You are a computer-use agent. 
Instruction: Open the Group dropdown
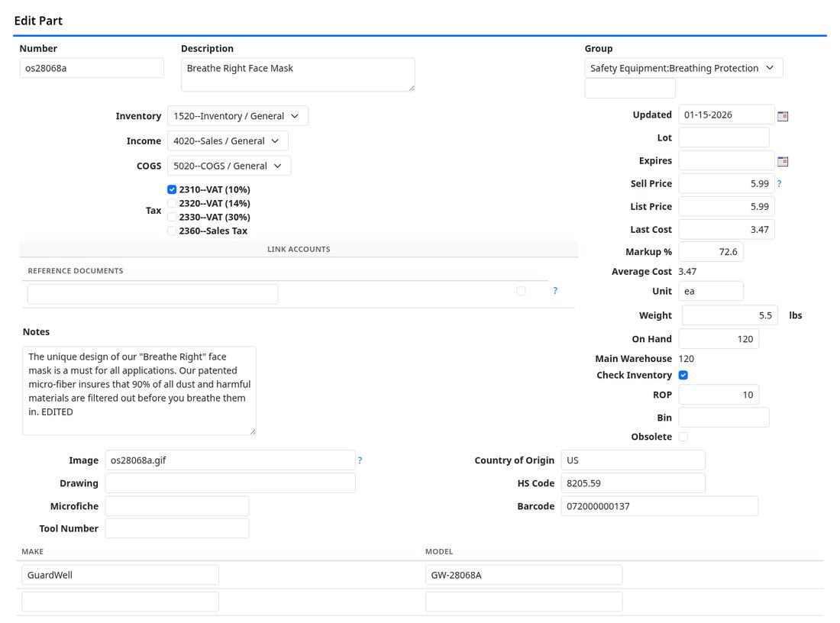coord(683,68)
